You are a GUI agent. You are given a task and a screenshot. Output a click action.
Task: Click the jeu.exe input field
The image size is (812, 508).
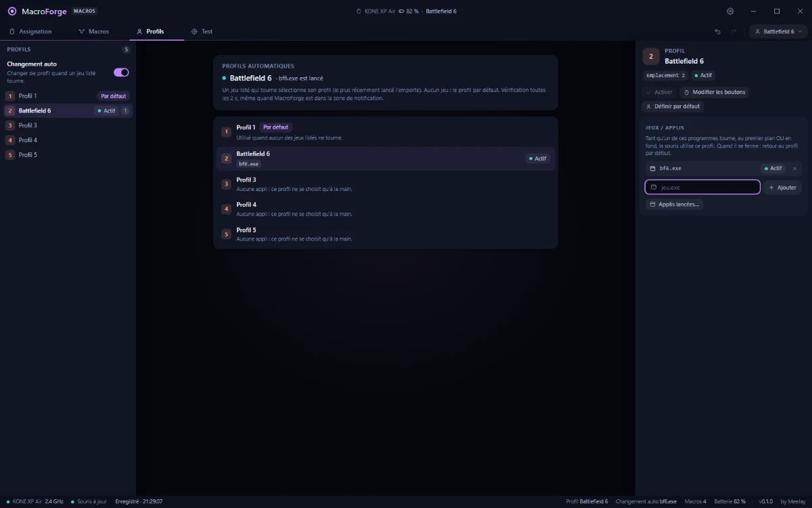coord(702,187)
